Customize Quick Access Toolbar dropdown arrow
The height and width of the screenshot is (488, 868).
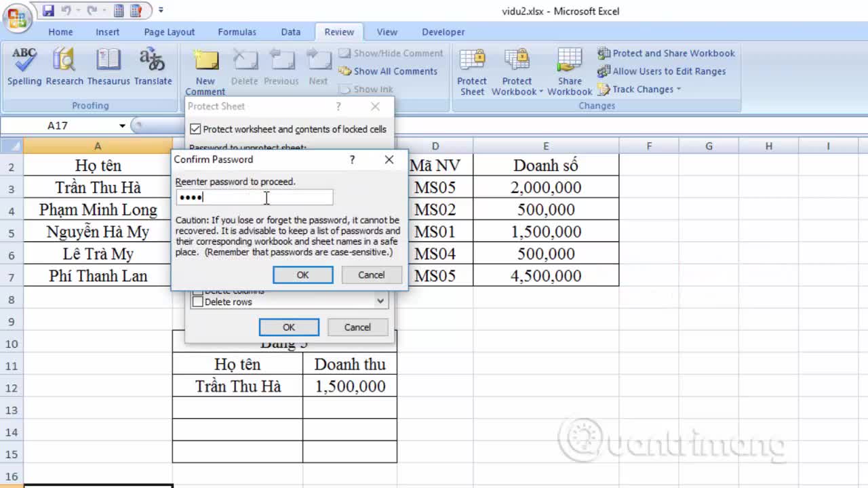(x=161, y=10)
